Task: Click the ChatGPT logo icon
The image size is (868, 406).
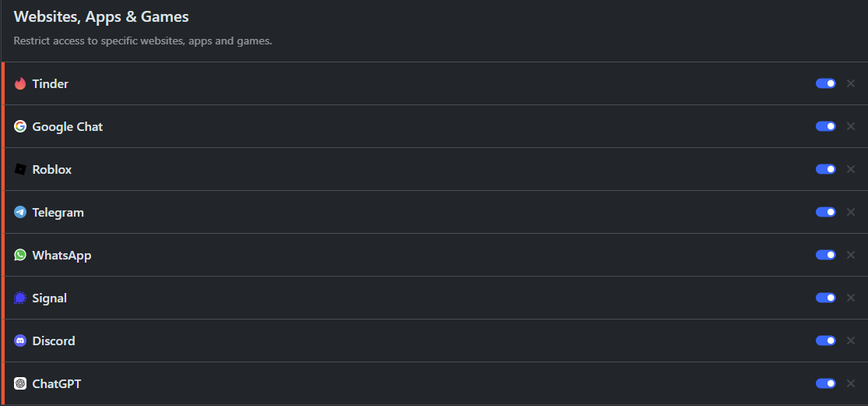Action: point(20,383)
